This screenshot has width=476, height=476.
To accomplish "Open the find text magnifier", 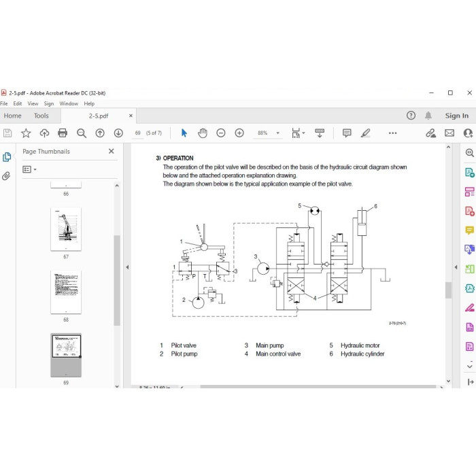I will point(82,133).
